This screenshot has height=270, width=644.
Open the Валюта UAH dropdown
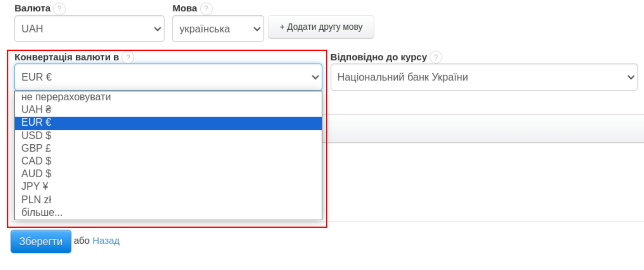click(x=89, y=29)
